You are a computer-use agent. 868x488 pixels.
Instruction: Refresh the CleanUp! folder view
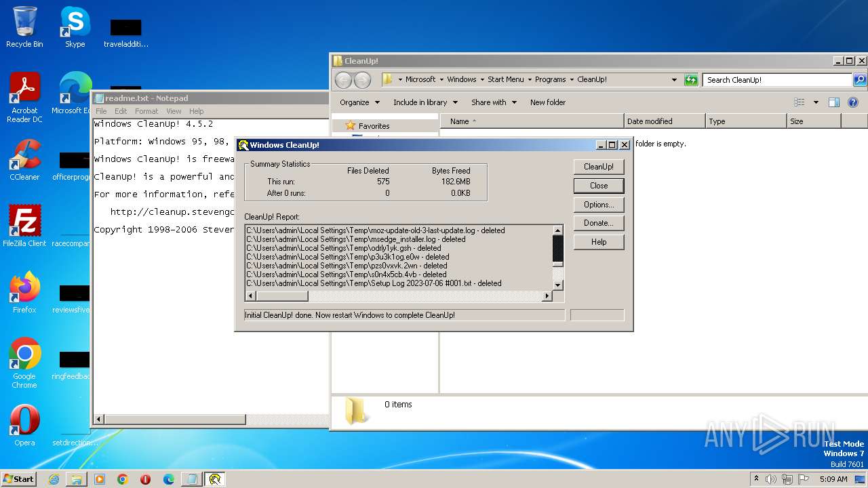(691, 80)
